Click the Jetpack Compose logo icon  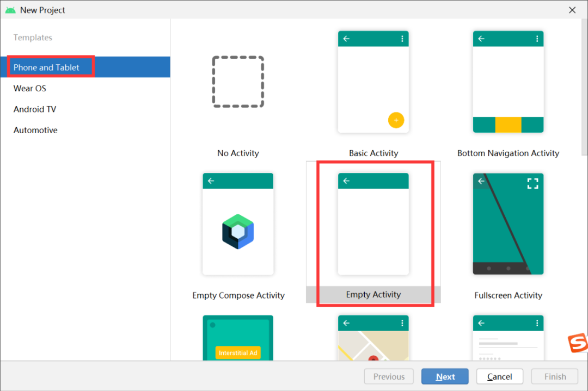click(x=238, y=232)
